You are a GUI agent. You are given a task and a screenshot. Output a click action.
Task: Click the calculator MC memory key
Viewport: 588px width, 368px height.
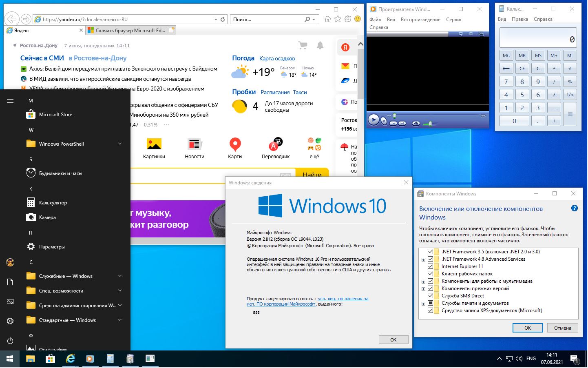point(506,55)
